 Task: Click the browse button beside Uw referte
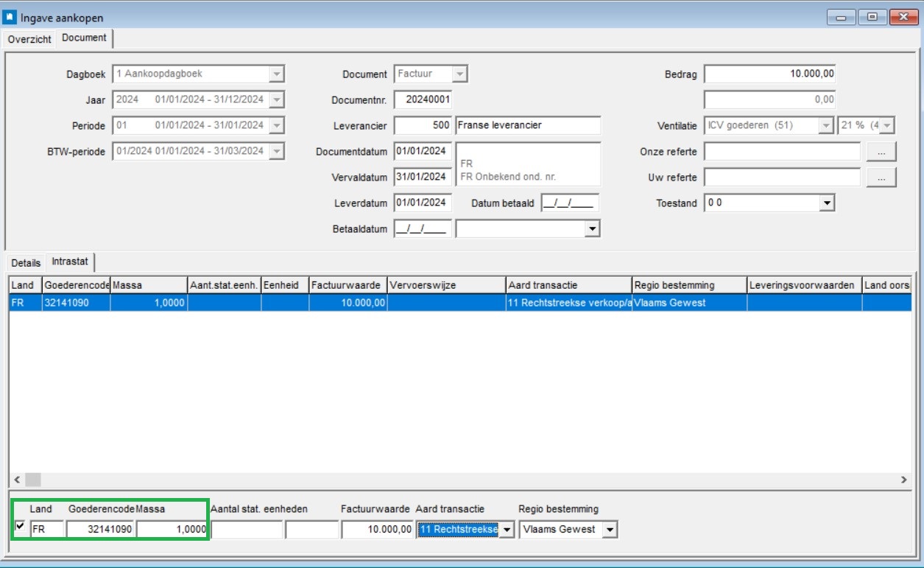[881, 178]
